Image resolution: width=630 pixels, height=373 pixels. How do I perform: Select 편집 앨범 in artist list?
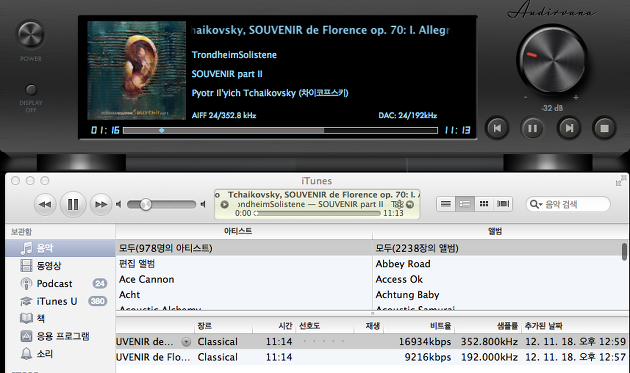[244, 264]
